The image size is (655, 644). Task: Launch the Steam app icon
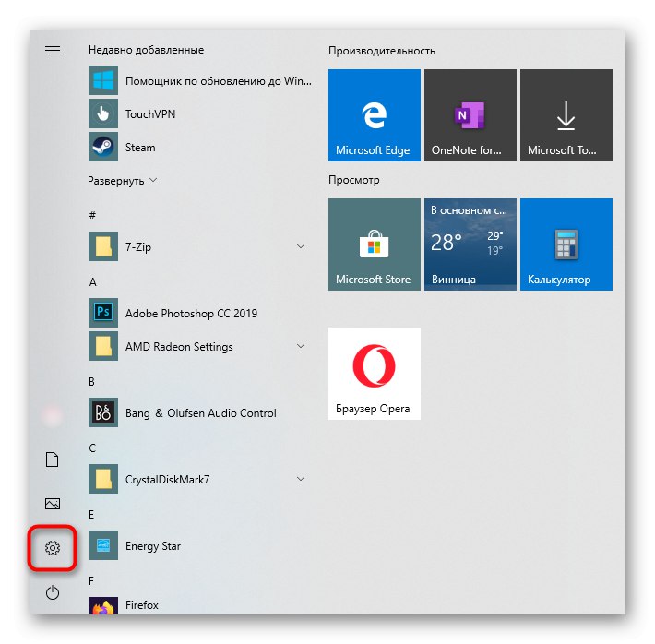103,147
